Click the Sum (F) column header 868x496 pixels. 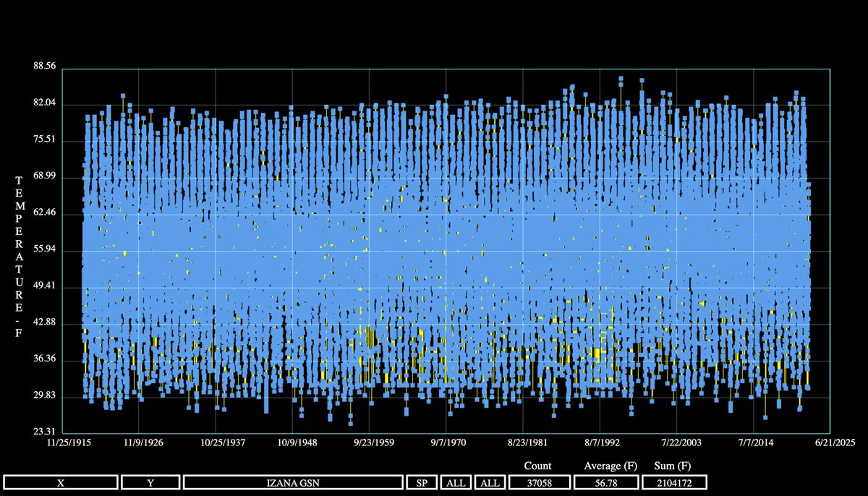(x=671, y=466)
